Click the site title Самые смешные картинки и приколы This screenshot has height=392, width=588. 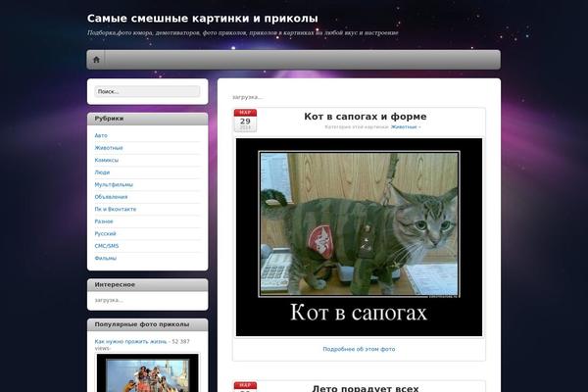pyautogui.click(x=203, y=19)
